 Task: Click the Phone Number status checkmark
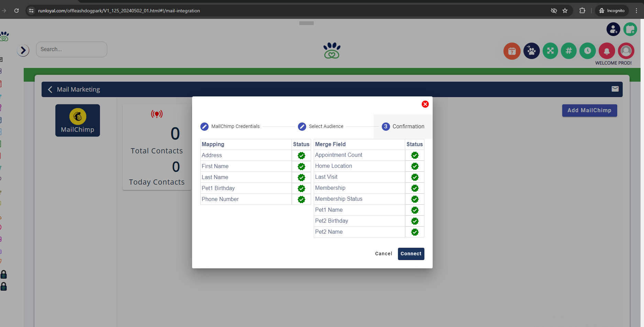[x=301, y=199]
